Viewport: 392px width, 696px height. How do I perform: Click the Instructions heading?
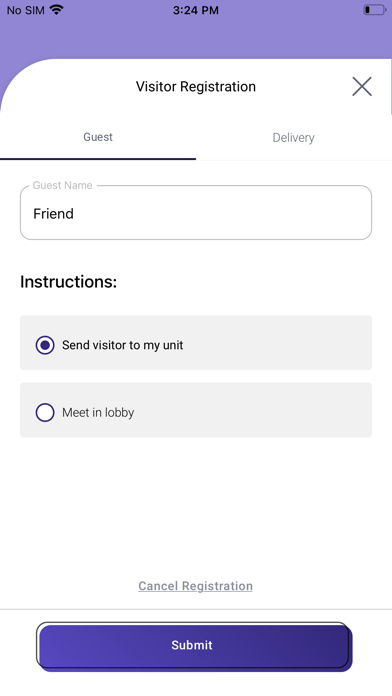pos(68,282)
